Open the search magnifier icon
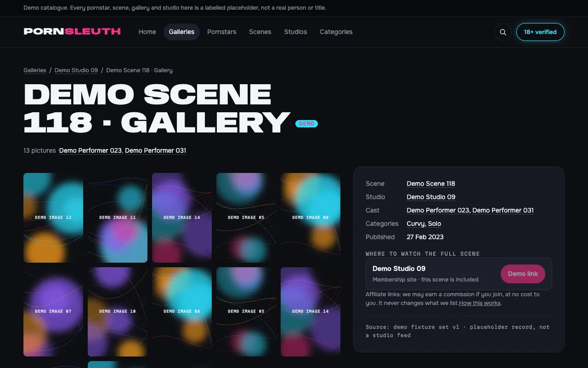The image size is (588, 368). pos(503,32)
